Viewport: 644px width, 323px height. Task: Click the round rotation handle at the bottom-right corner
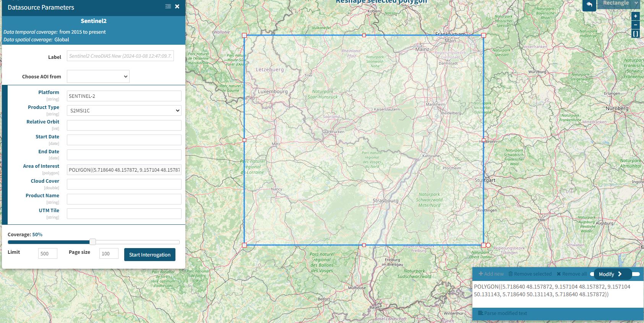pyautogui.click(x=488, y=245)
